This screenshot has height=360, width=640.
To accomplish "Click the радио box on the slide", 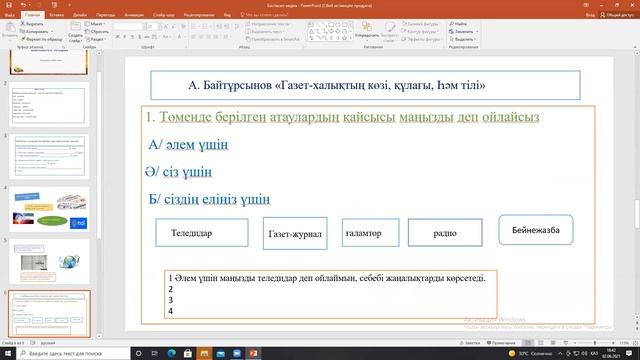I will 445,233.
